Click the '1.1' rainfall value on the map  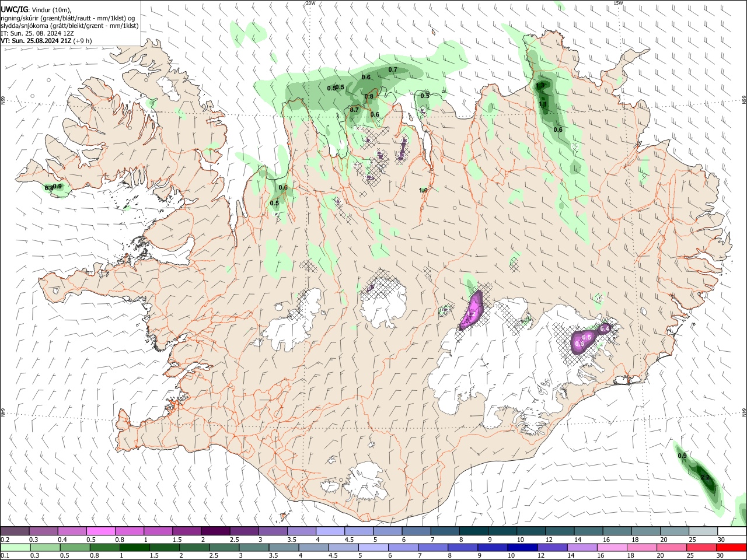tap(542, 104)
